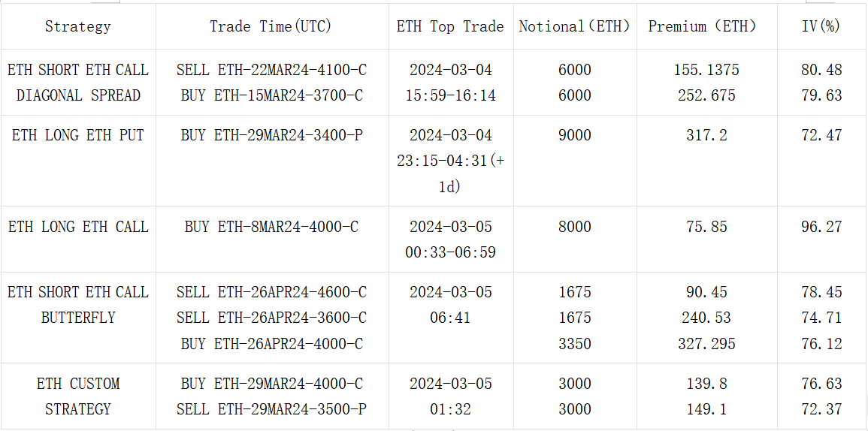868x431 pixels.
Task: Click the SELL ETH-26APR24-4600-C entry
Action: [x=271, y=292]
